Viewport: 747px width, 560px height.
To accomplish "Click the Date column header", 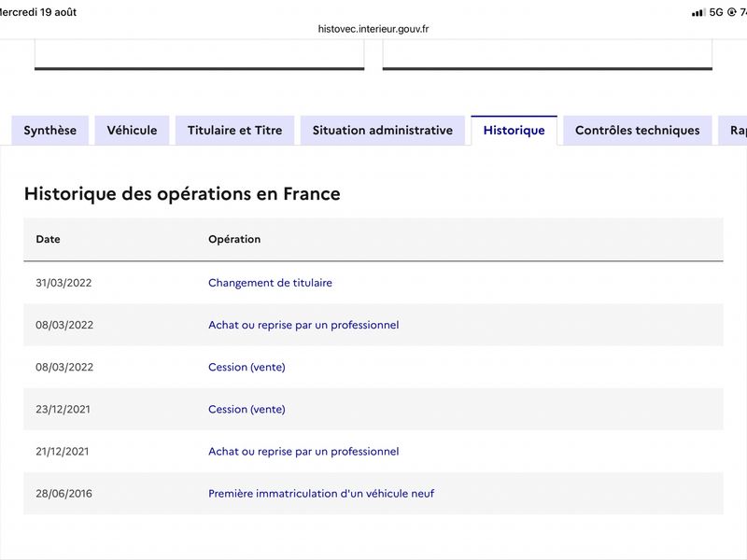I will tap(49, 239).
